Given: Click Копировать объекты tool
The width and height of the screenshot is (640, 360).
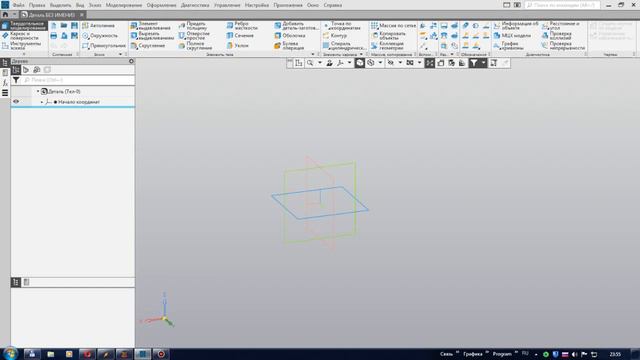Looking at the screenshot, I should (x=388, y=36).
